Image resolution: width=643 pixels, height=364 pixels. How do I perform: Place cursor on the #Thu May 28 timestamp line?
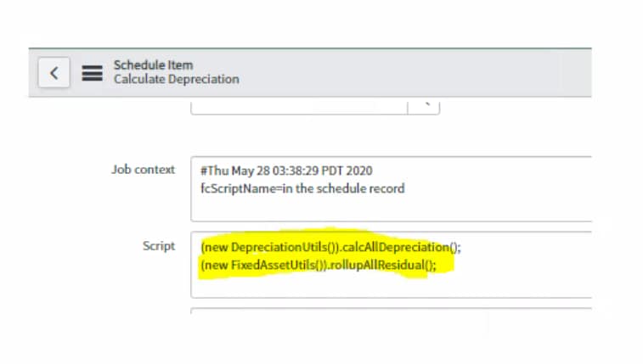click(286, 171)
